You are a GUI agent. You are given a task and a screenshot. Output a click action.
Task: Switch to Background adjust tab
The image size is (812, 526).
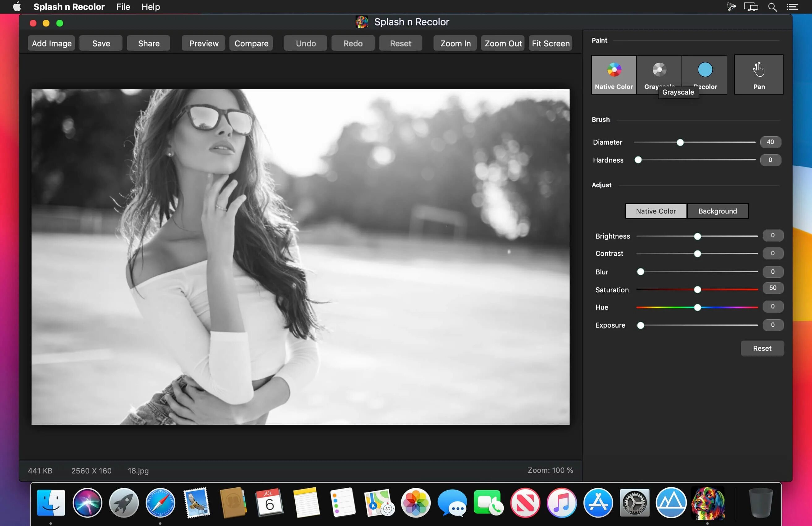[717, 211]
